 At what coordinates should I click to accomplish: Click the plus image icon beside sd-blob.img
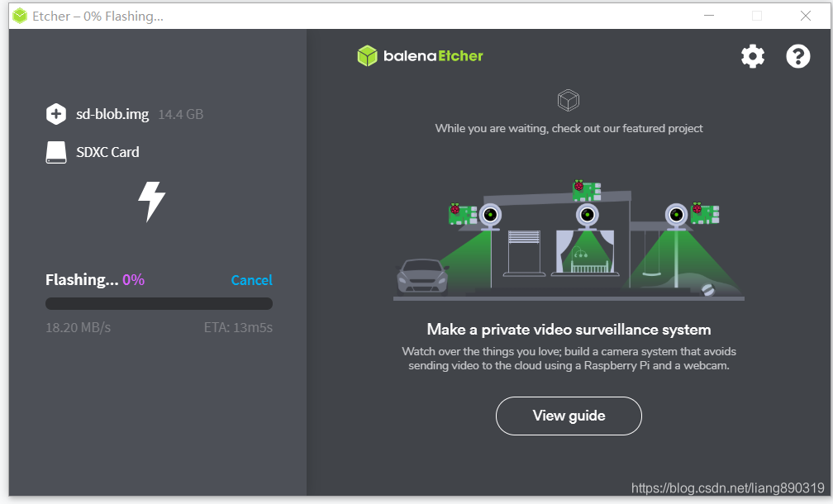tap(56, 114)
